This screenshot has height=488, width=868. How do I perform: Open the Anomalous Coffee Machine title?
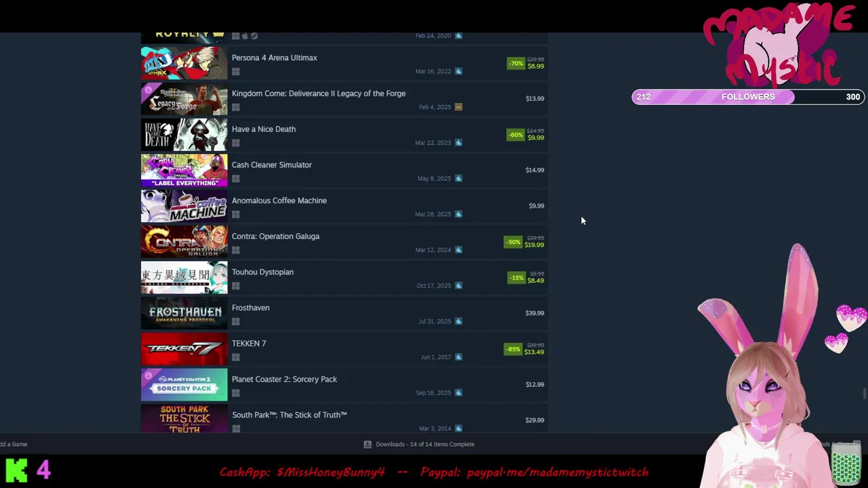click(279, 201)
